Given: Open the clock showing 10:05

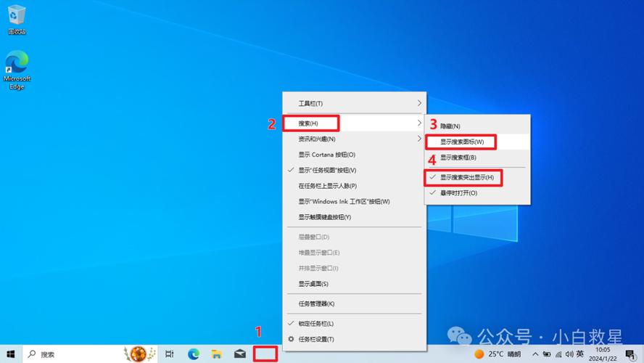Looking at the screenshot, I should coord(603,350).
